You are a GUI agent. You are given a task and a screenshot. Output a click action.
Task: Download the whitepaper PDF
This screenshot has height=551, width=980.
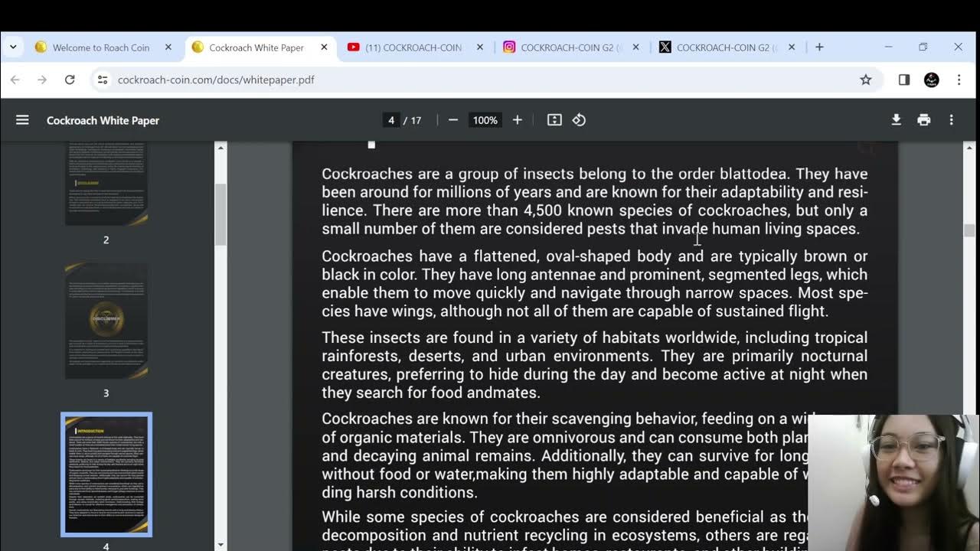896,120
